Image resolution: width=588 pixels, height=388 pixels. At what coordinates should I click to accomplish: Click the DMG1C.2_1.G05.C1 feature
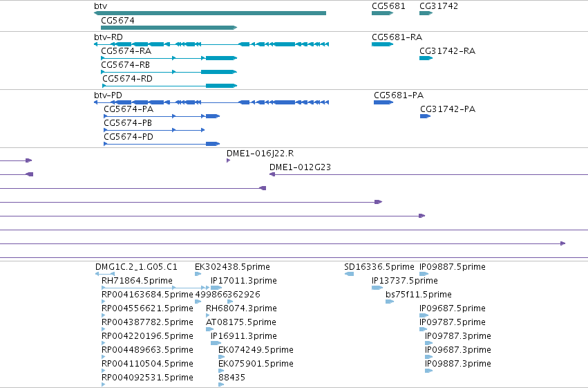point(105,274)
